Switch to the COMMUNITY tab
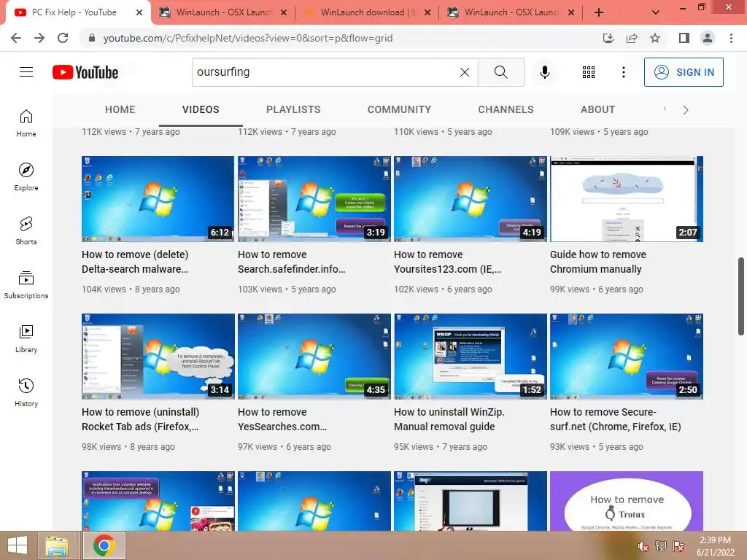This screenshot has height=560, width=747. 399,109
